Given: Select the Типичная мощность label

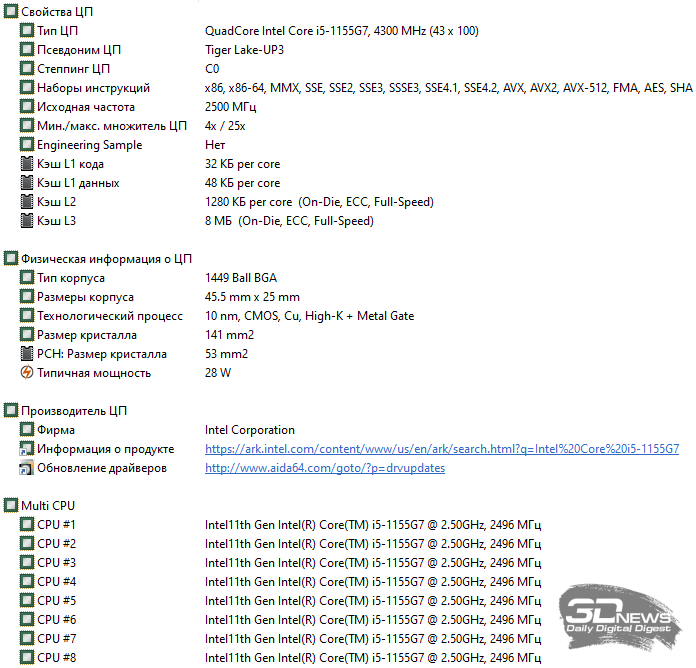Looking at the screenshot, I should (94, 373).
